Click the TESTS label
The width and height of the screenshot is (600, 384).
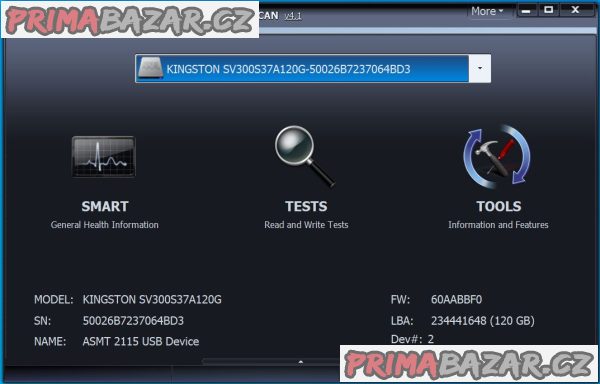[306, 207]
